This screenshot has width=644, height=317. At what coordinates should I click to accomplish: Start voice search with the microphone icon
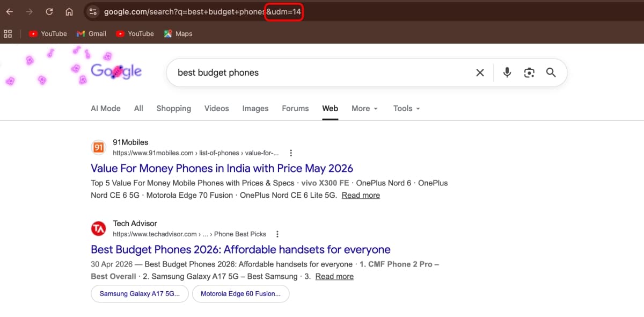pyautogui.click(x=507, y=73)
